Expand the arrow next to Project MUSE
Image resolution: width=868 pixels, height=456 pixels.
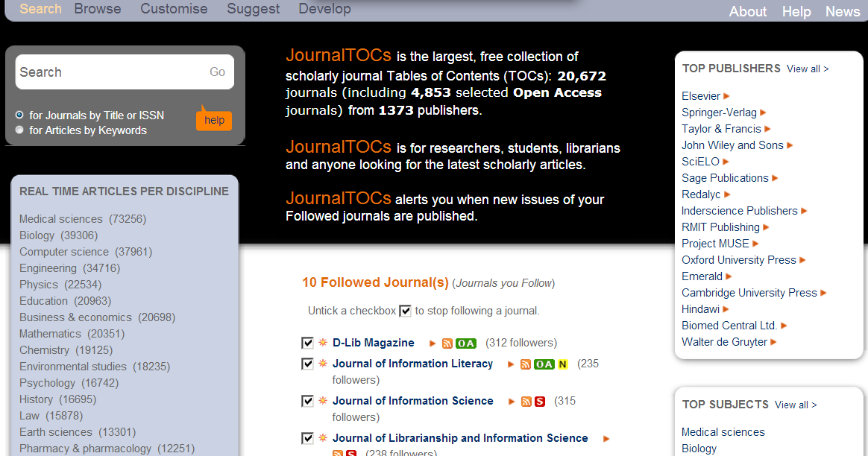(x=755, y=244)
